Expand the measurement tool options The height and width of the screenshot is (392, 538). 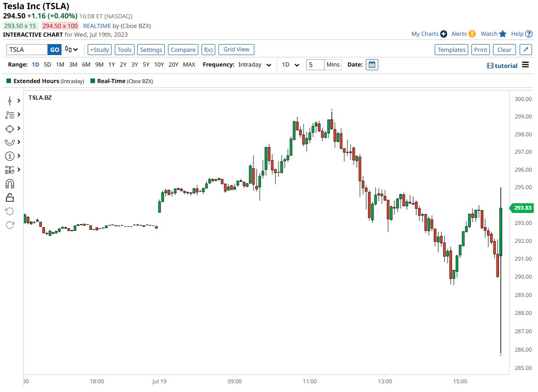click(x=18, y=169)
